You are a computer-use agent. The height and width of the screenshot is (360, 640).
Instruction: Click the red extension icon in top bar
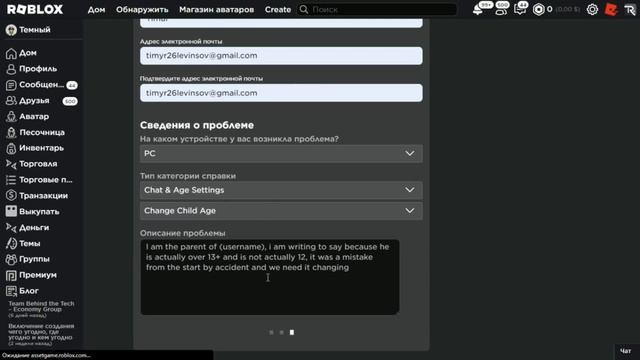(x=611, y=9)
